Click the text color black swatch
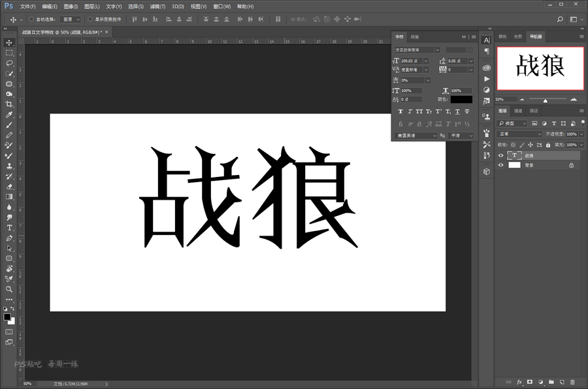 coord(461,99)
